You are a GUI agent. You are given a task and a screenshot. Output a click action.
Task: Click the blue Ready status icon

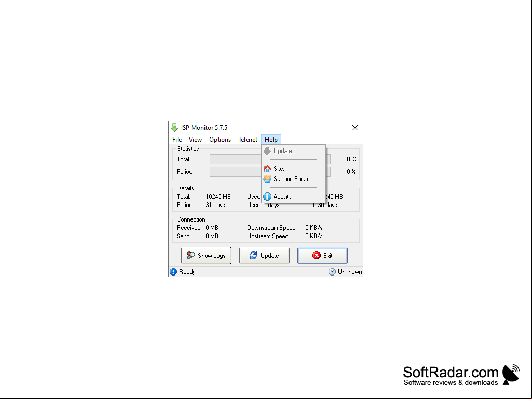(173, 272)
